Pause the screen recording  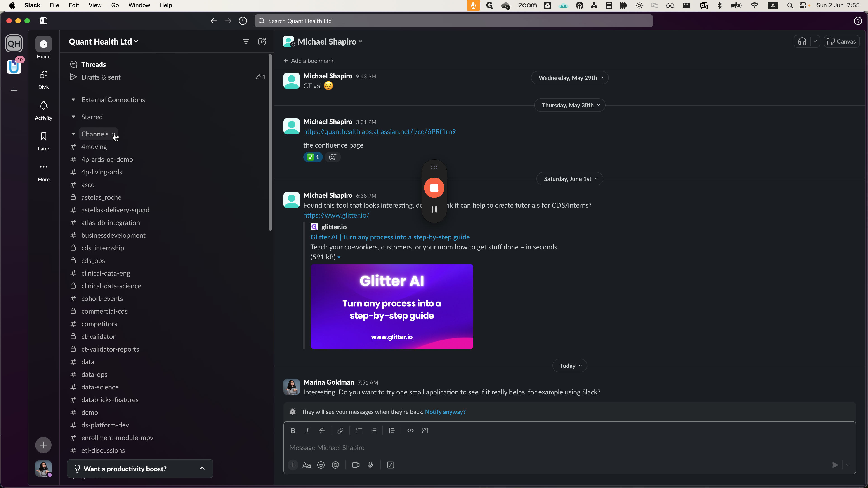[x=434, y=209]
